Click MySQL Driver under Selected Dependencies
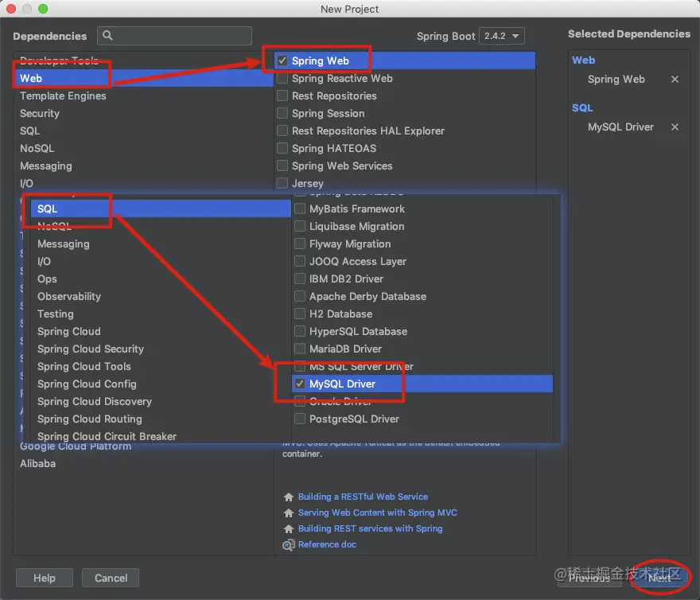 coord(620,127)
